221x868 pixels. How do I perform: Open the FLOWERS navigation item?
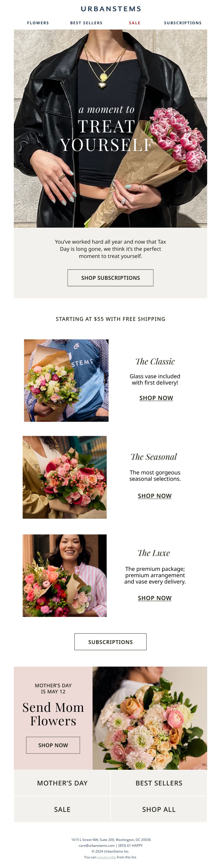point(38,23)
